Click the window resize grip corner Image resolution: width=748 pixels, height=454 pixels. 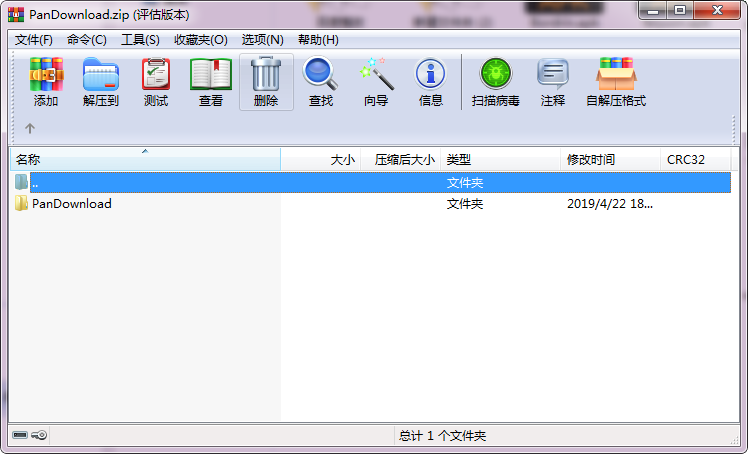point(735,440)
